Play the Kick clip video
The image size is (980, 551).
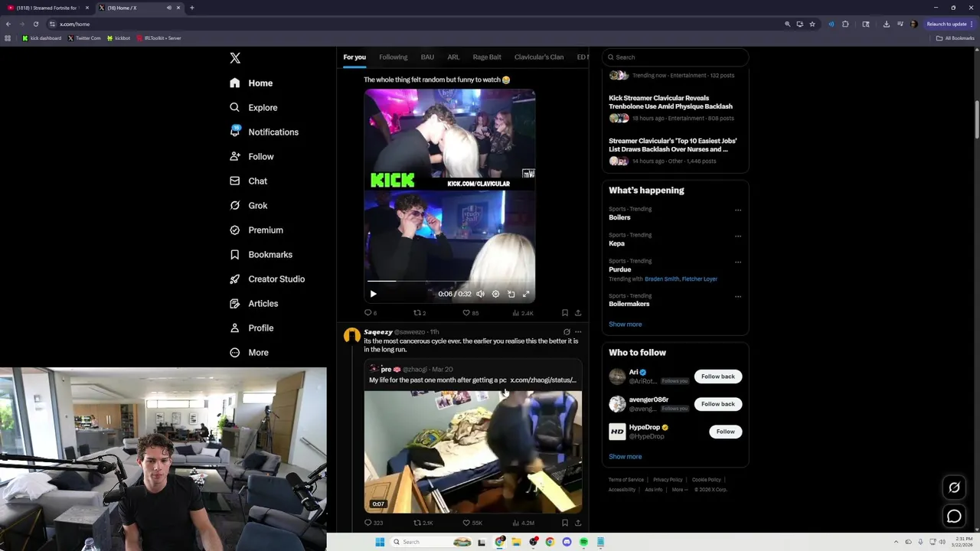coord(373,294)
